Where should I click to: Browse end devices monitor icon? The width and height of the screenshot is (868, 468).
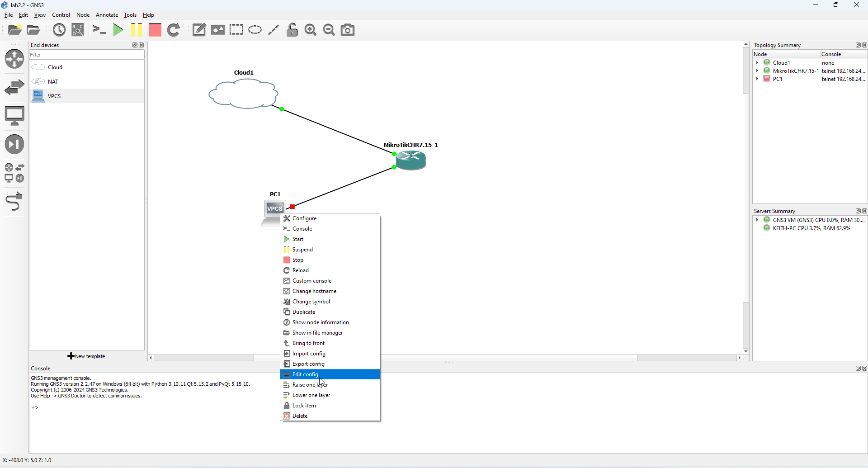tap(14, 116)
